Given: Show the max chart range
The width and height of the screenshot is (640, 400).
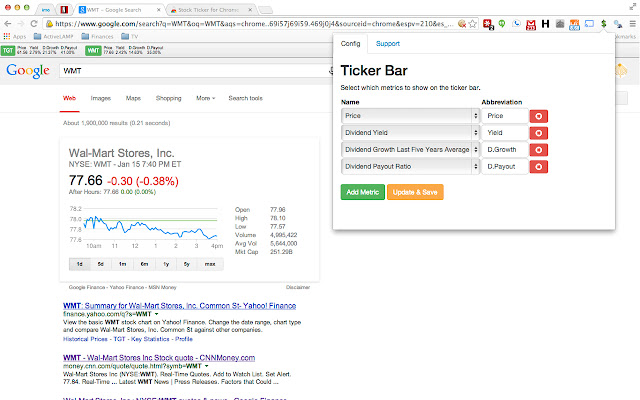Looking at the screenshot, I should pos(210,264).
